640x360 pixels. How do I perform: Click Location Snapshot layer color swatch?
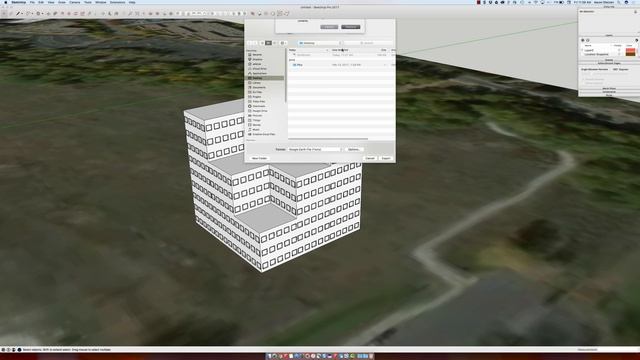631,54
